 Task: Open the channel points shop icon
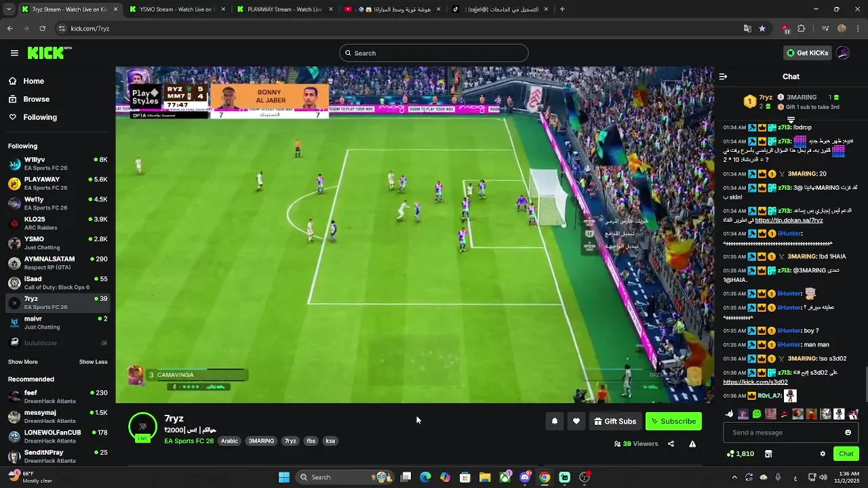coord(768,453)
